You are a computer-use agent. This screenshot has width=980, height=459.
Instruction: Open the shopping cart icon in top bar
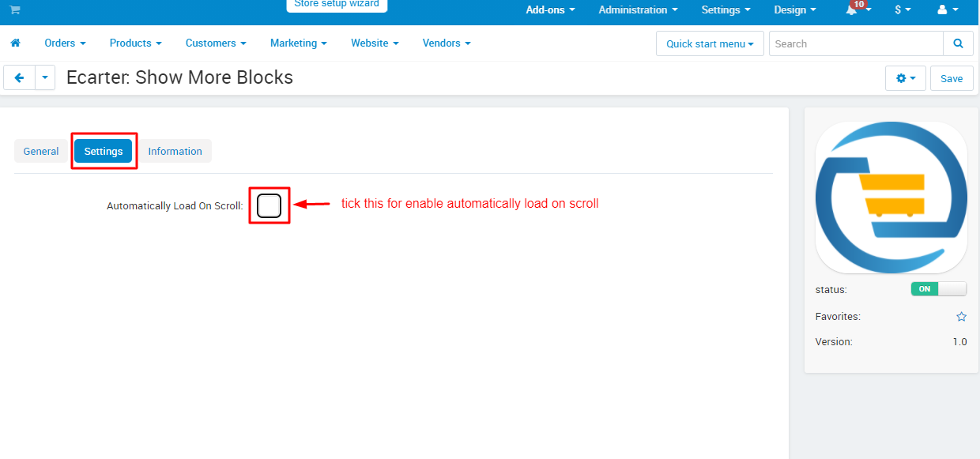[x=15, y=10]
